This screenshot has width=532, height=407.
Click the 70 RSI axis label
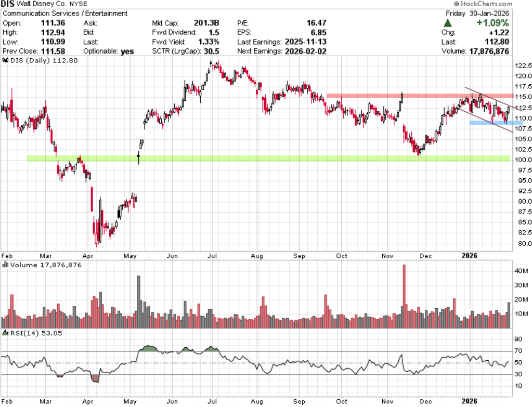click(518, 351)
